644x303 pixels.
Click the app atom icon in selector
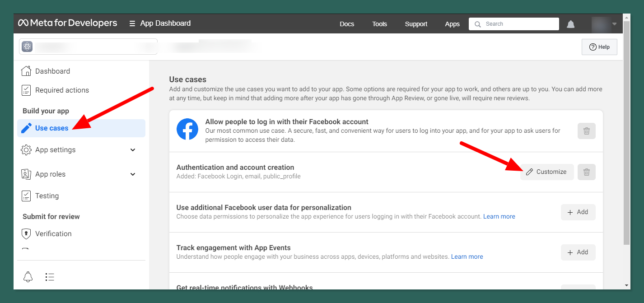point(27,47)
